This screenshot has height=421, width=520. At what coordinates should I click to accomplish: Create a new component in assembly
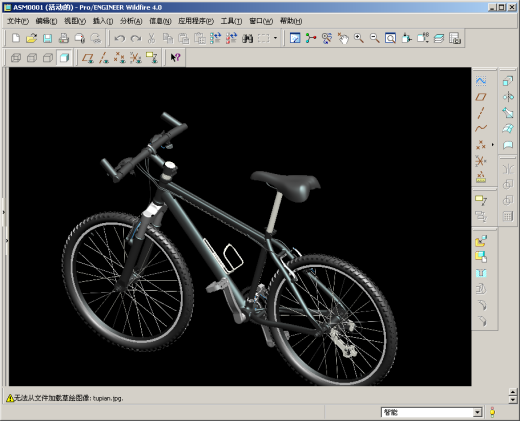pos(481,257)
